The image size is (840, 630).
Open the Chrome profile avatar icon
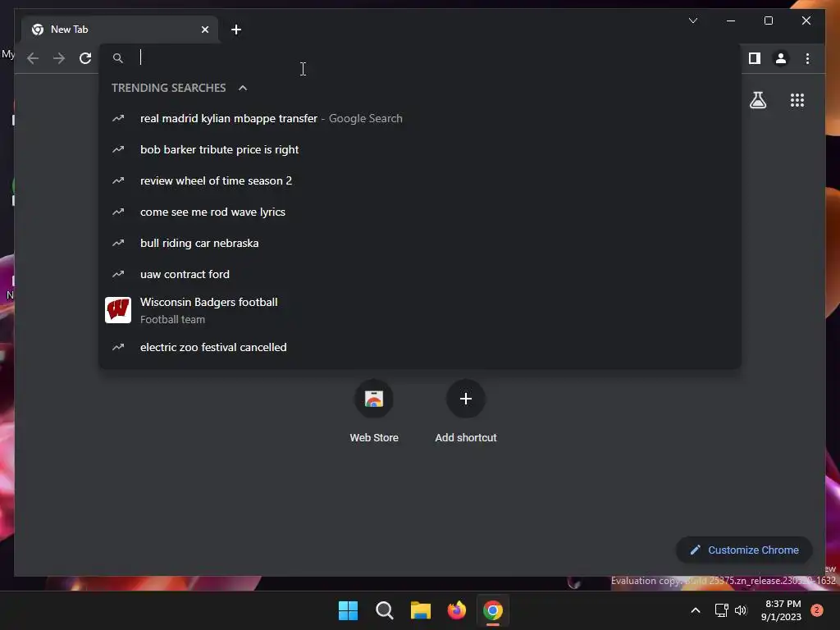[781, 58]
